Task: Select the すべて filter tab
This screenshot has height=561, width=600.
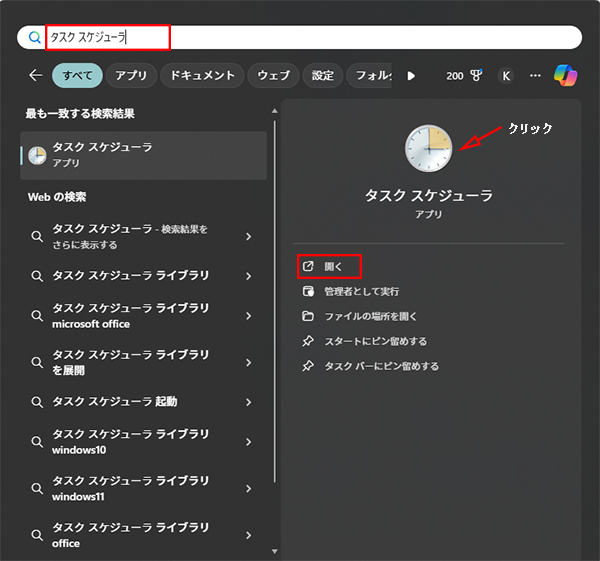Action: click(77, 75)
